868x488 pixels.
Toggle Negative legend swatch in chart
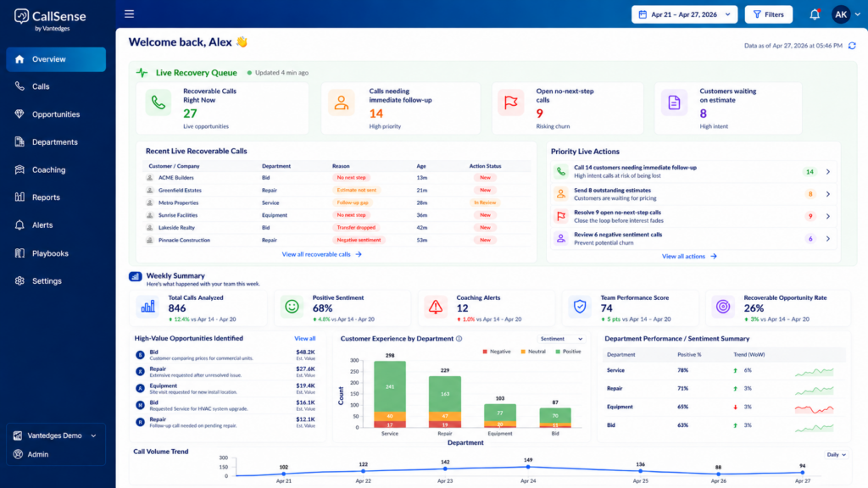(x=485, y=352)
